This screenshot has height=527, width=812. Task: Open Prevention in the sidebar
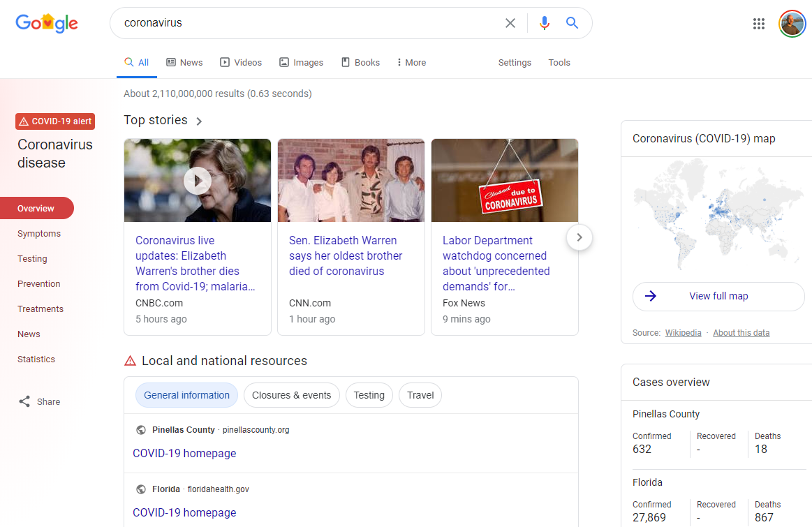point(39,283)
